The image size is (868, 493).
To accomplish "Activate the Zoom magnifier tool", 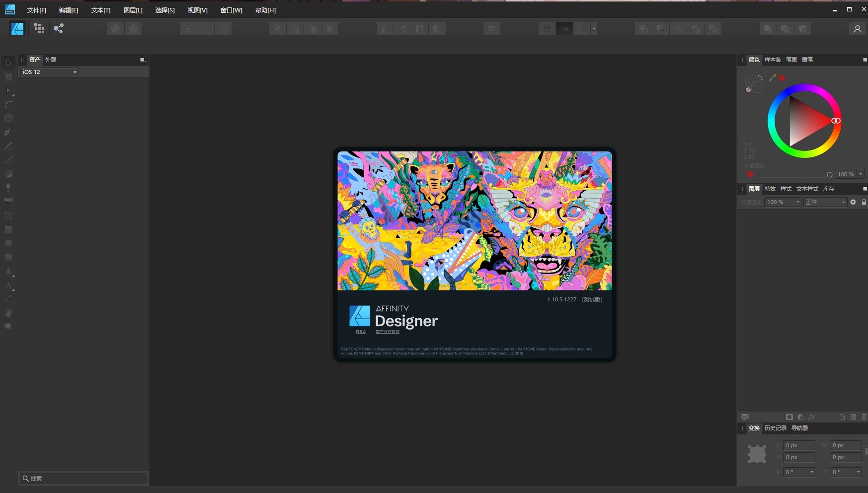I will click(x=8, y=327).
